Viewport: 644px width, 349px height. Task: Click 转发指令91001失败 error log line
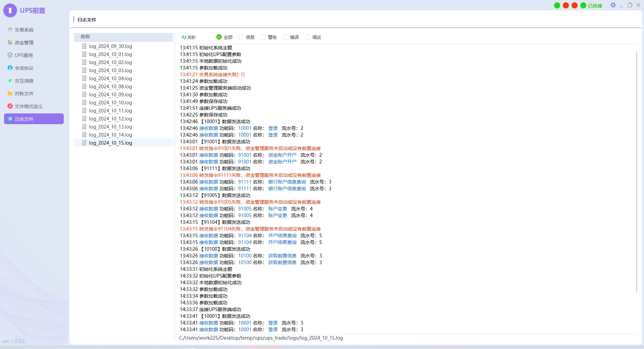coord(250,148)
